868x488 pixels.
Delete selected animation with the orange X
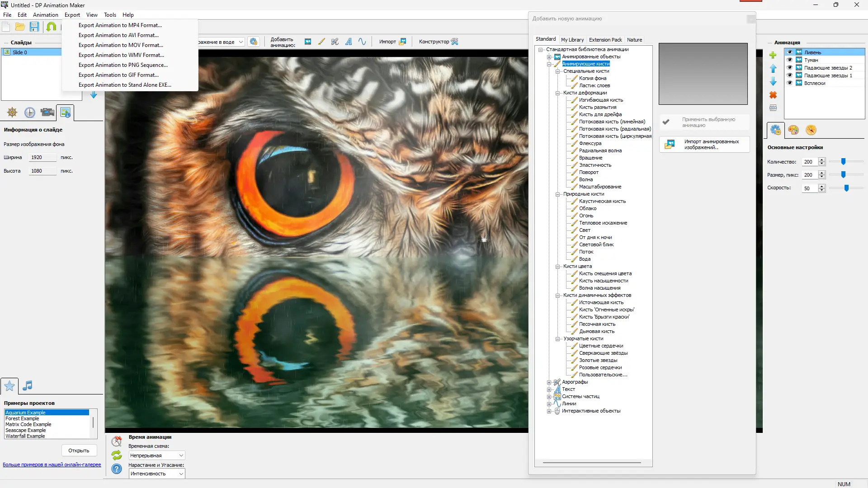click(x=773, y=95)
